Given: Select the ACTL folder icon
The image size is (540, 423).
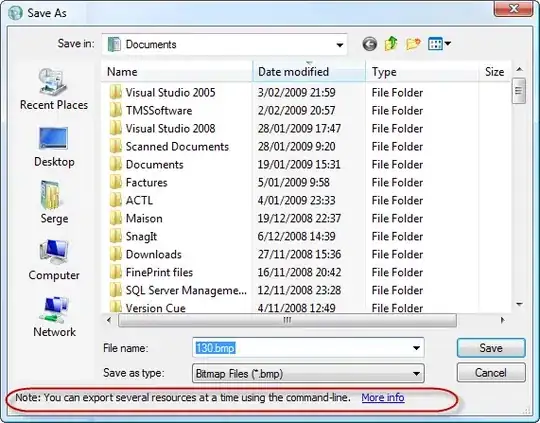Looking at the screenshot, I should tap(115, 200).
